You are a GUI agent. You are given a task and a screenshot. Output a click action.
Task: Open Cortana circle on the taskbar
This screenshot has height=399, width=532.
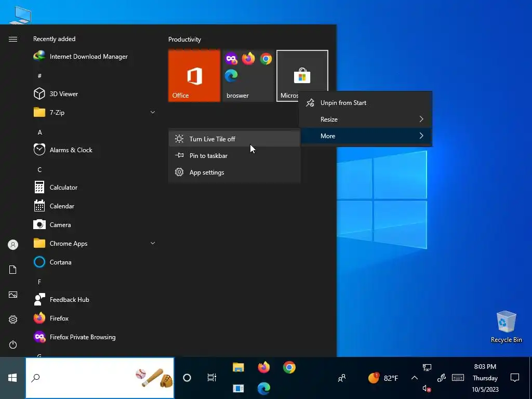(x=187, y=378)
